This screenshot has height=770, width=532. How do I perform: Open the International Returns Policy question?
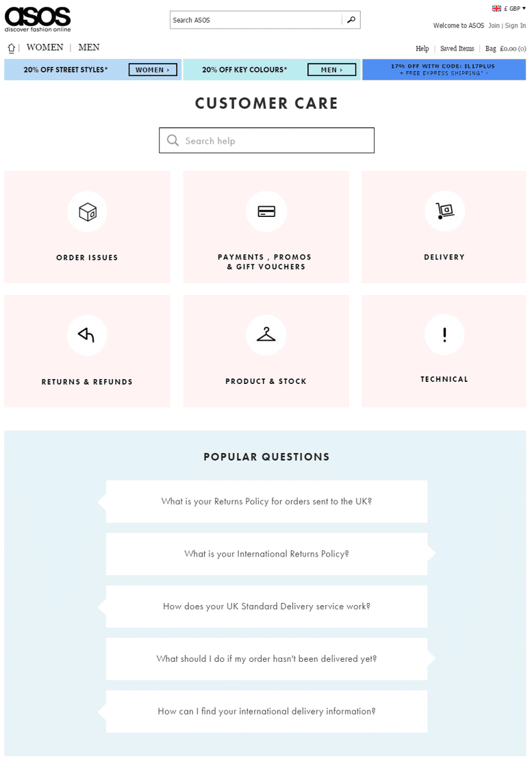[x=266, y=554]
